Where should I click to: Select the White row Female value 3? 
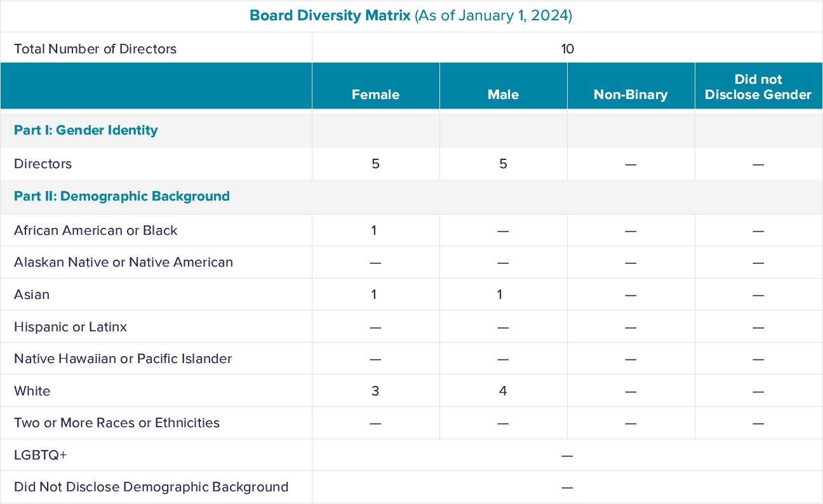click(x=375, y=391)
